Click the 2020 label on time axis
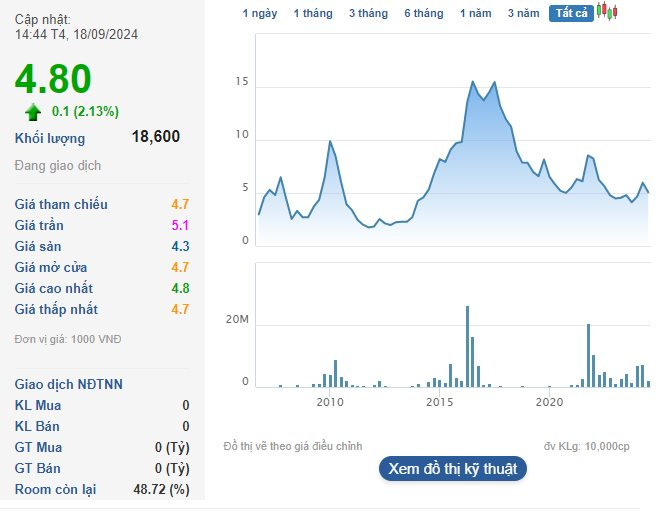 [x=549, y=402]
